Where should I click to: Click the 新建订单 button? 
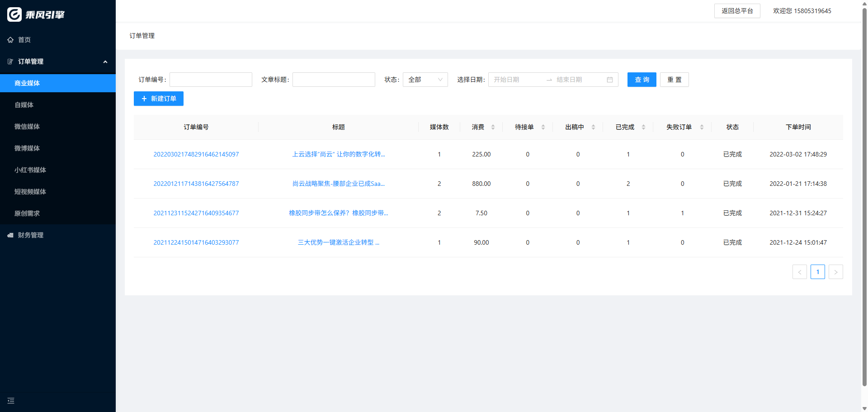click(159, 99)
